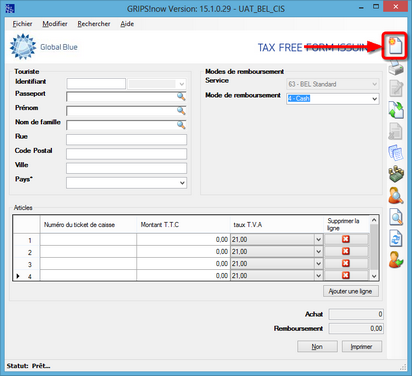Click the Prénom input field
Screen dimensions: 412x376
coord(126,111)
